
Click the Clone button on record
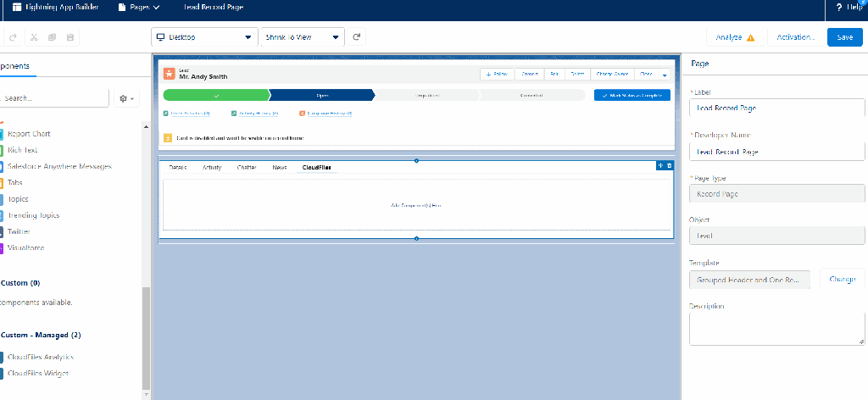646,74
